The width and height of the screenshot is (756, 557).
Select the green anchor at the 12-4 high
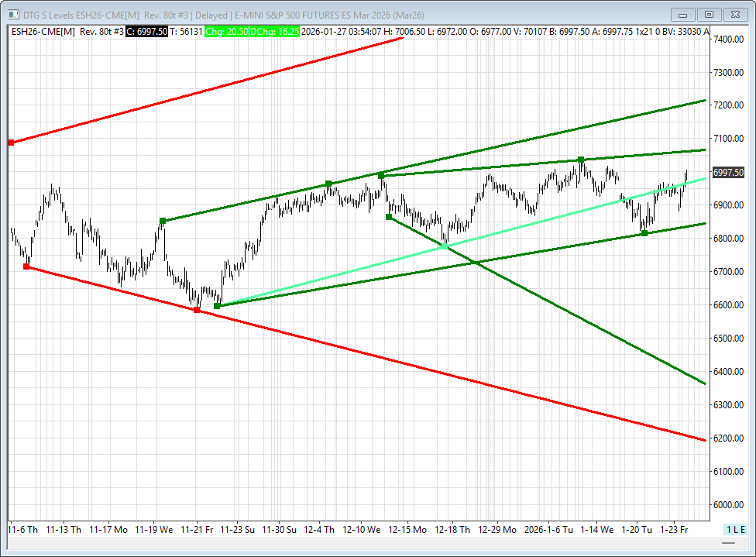pos(328,184)
